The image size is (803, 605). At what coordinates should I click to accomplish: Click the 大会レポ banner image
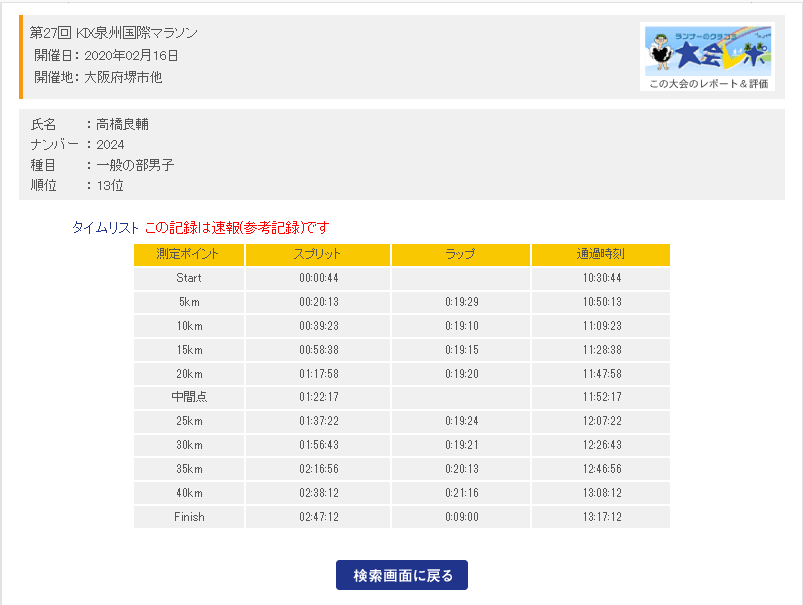point(707,50)
